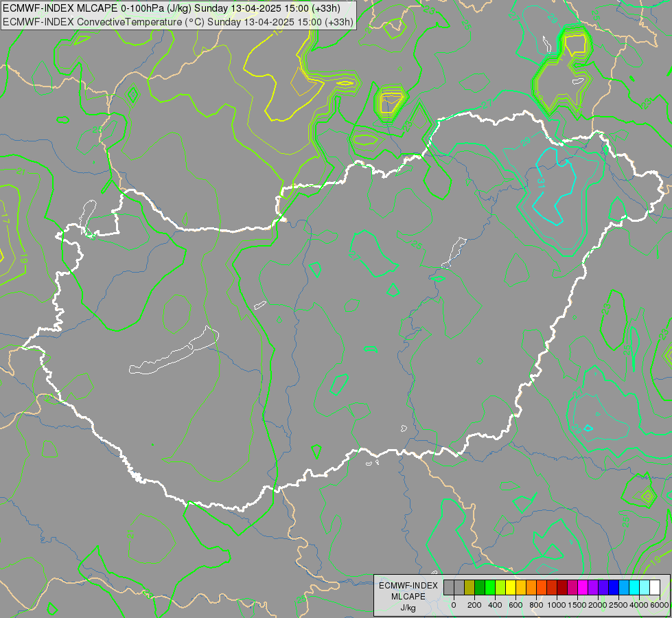The width and height of the screenshot is (672, 618).
Task: Click the ConvectiveTemperature title line
Action: tap(178, 21)
